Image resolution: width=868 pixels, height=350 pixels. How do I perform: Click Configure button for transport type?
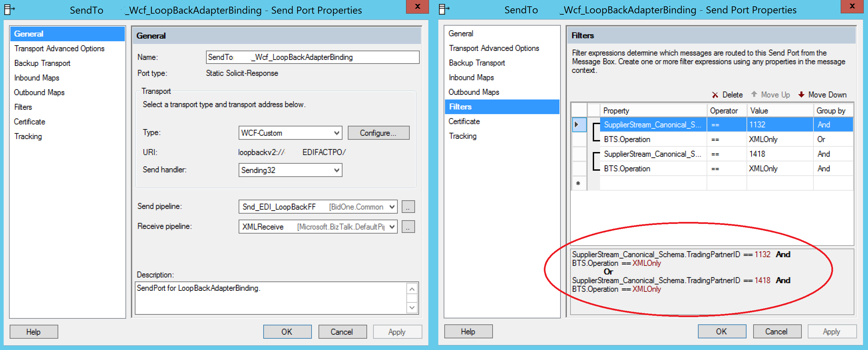click(x=378, y=133)
